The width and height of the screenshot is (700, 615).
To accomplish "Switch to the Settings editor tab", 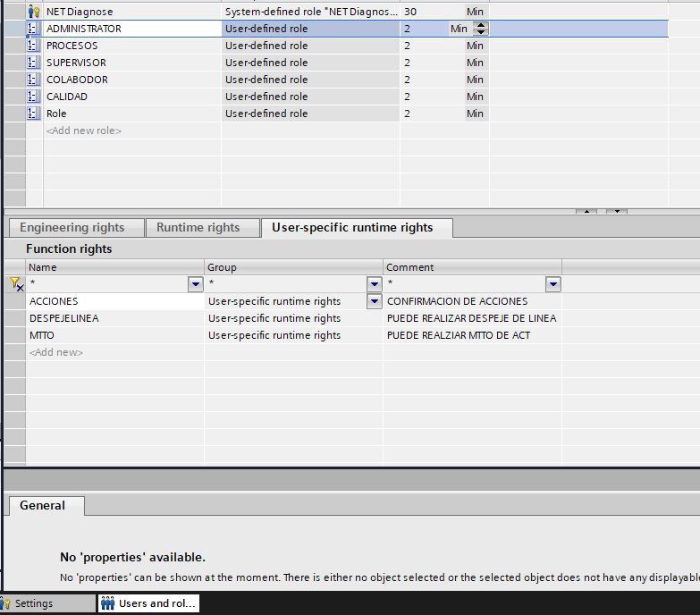I will click(47, 603).
